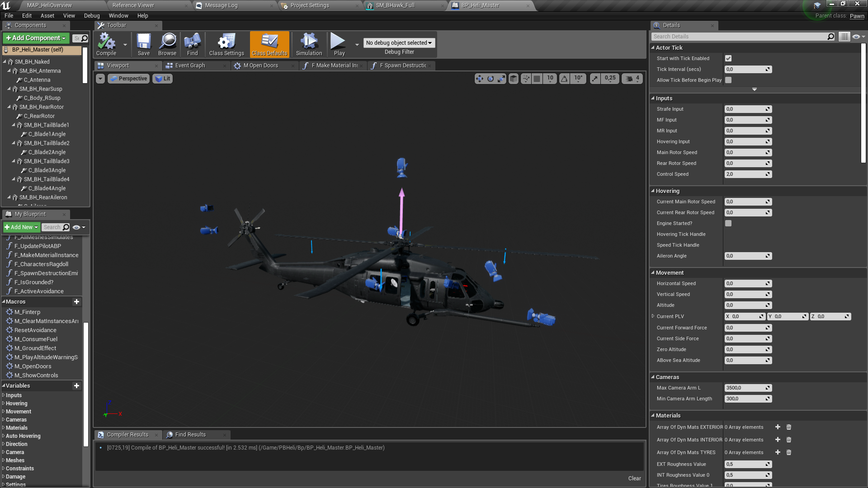Start a Simulation of the blueprint
Viewport: 868px width, 488px height.
coord(308,44)
